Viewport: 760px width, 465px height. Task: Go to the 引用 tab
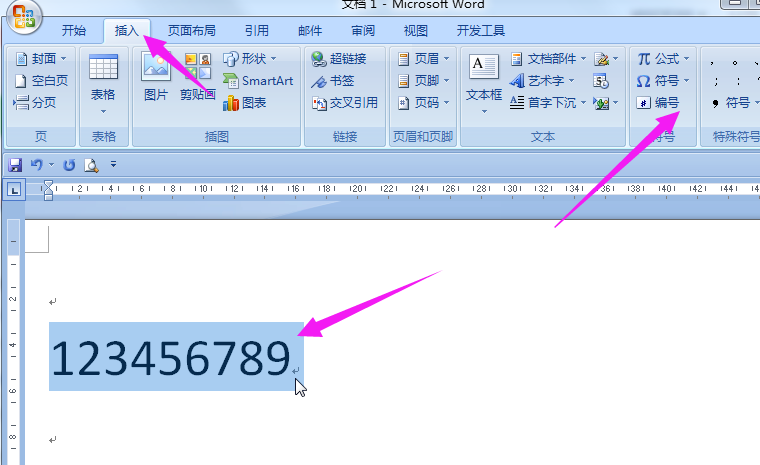[256, 31]
